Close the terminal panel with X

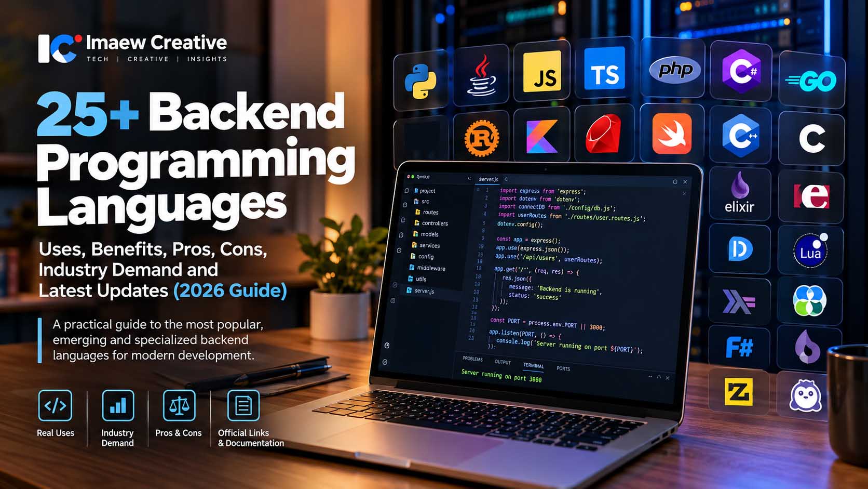tap(668, 378)
